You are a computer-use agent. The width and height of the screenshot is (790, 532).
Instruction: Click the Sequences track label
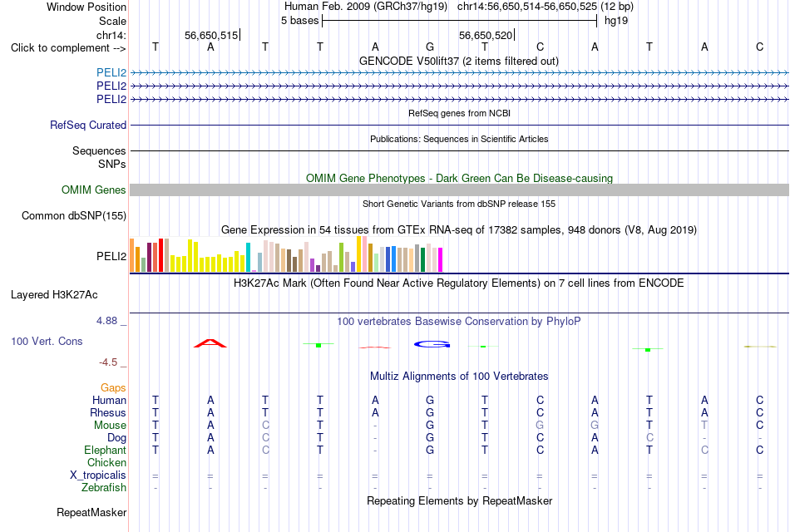coord(99,150)
